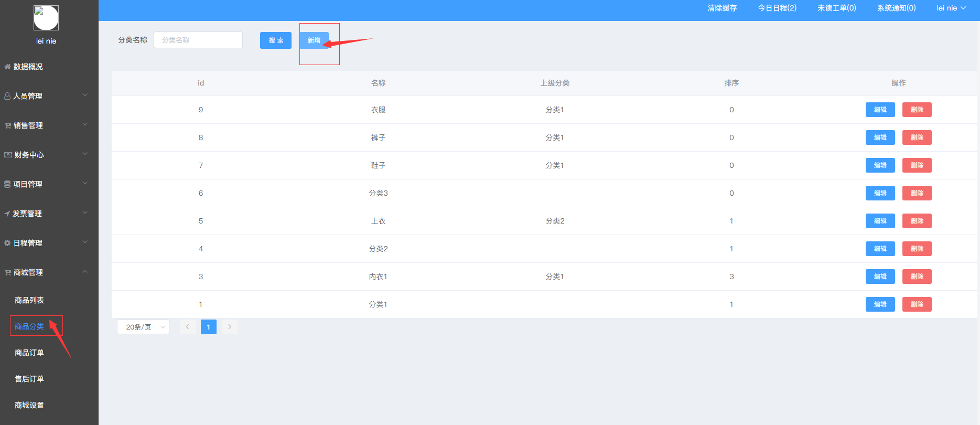Go to 数据概况 menu item

pos(28,67)
